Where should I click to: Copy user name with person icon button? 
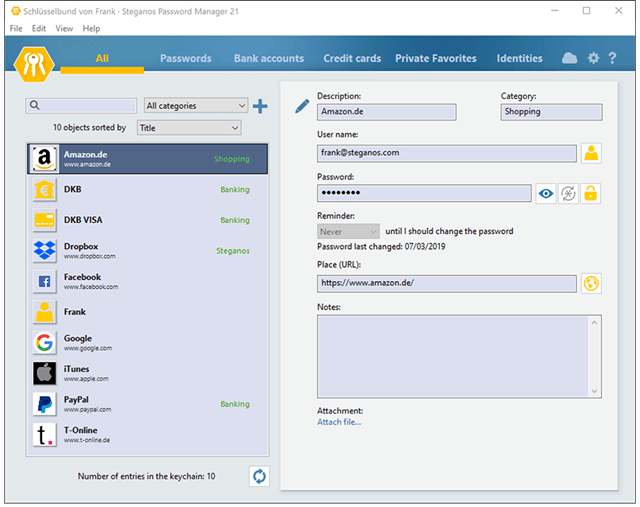(591, 153)
